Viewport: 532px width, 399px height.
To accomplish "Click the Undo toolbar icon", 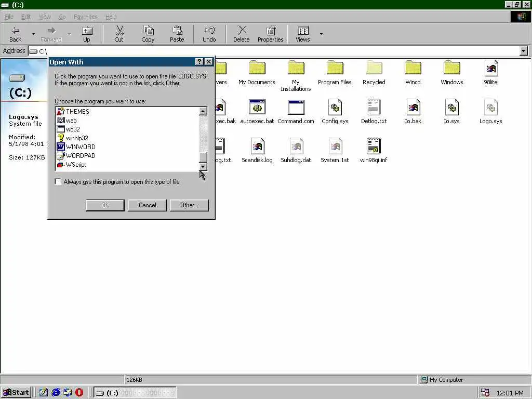I will pos(209,31).
